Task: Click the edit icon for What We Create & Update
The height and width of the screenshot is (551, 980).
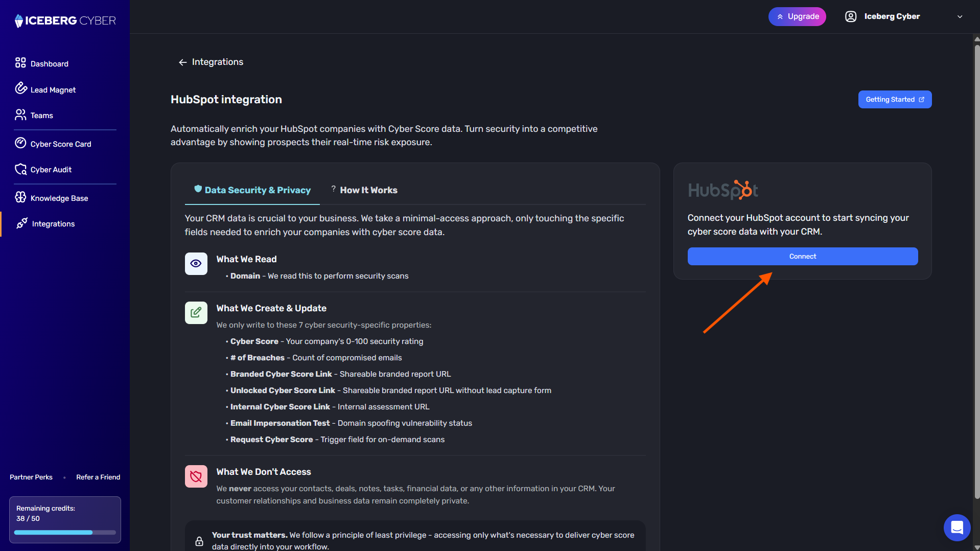Action: coord(196,313)
